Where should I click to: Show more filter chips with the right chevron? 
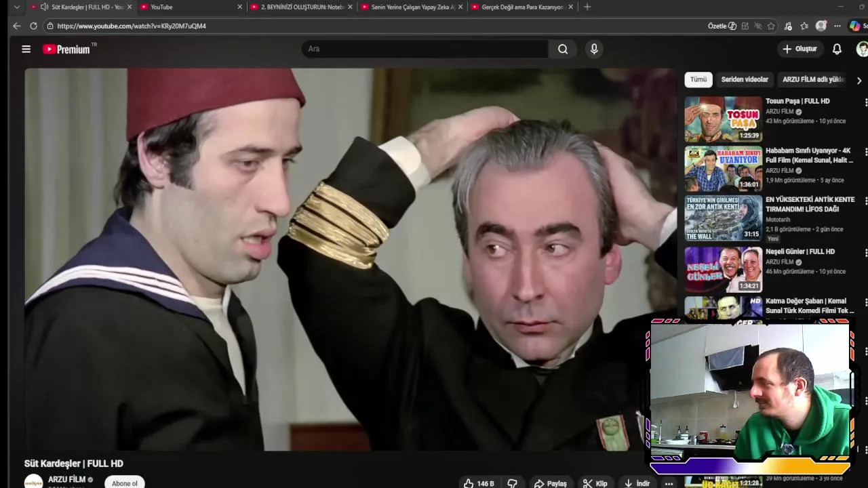859,80
